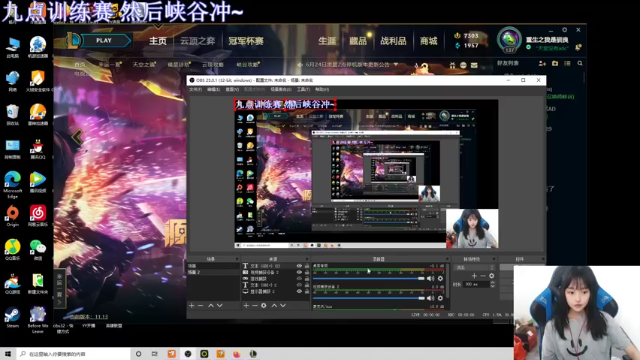The height and width of the screenshot is (360, 640).
Task: Open the 云顶攻略 sub-tab
Action: (x=213, y=64)
